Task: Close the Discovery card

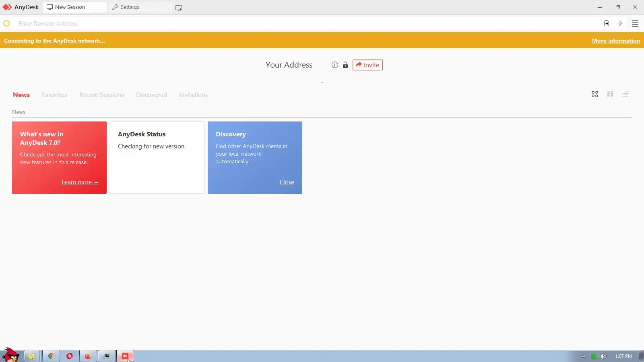Action: 287,182
